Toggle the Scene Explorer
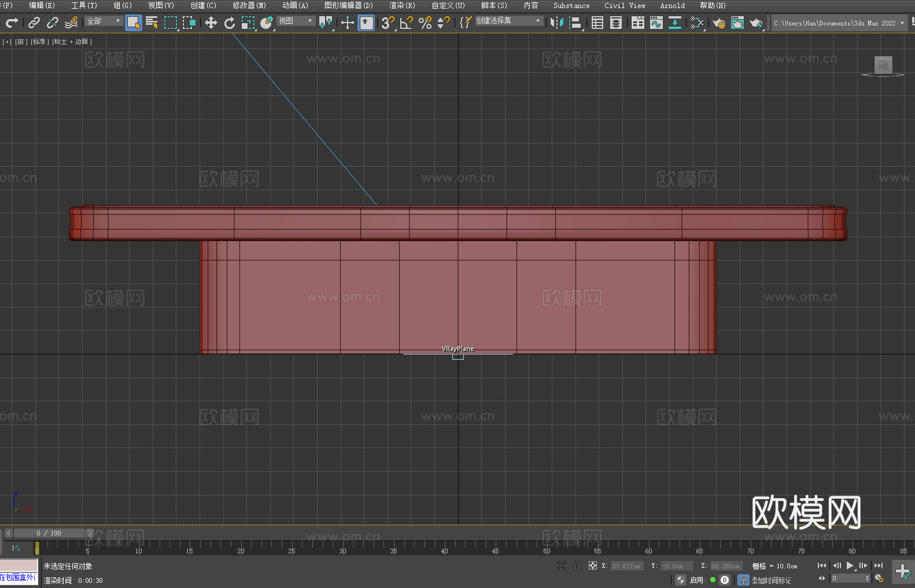 click(597, 23)
